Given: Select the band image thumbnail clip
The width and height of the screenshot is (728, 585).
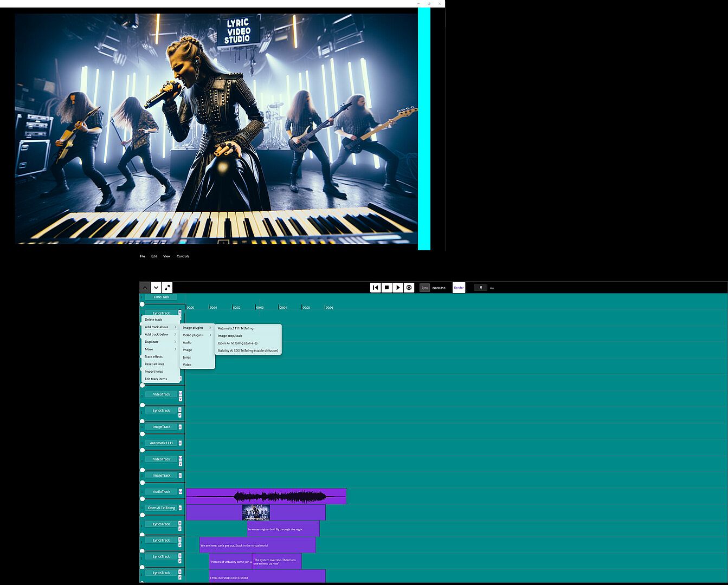Looking at the screenshot, I should coord(256,512).
